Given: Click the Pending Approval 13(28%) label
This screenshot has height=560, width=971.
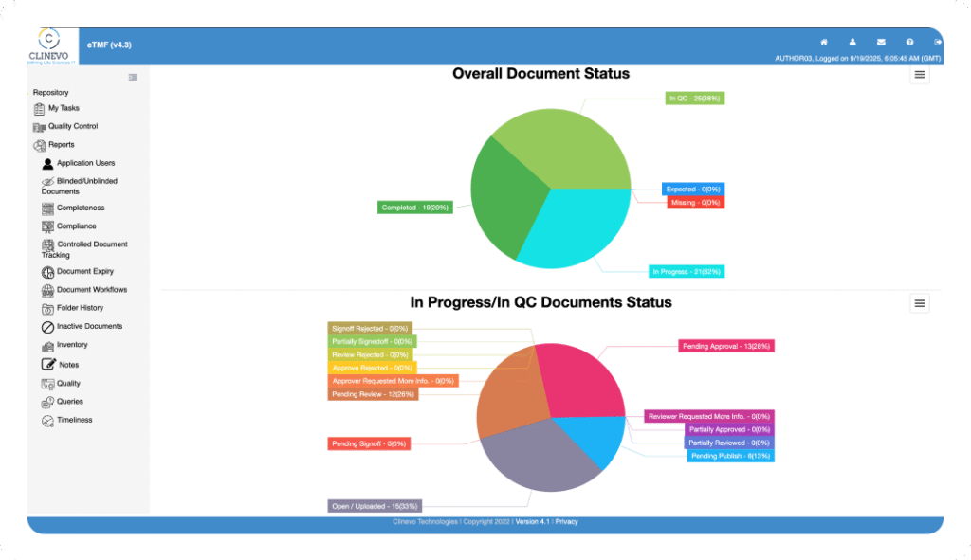Looking at the screenshot, I should click(x=726, y=347).
